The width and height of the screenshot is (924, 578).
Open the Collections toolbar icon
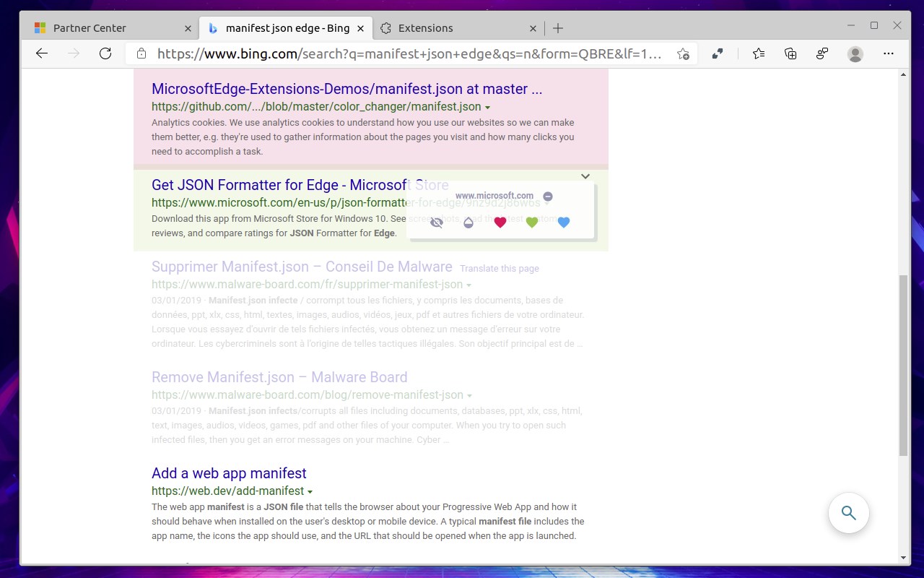[x=790, y=53]
